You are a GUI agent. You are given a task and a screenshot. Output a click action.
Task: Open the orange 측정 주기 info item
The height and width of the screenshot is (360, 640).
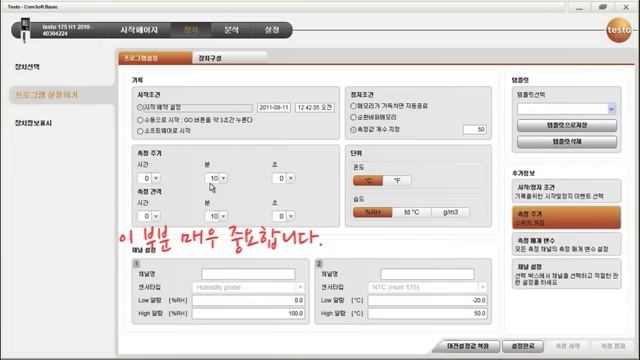pos(567,218)
